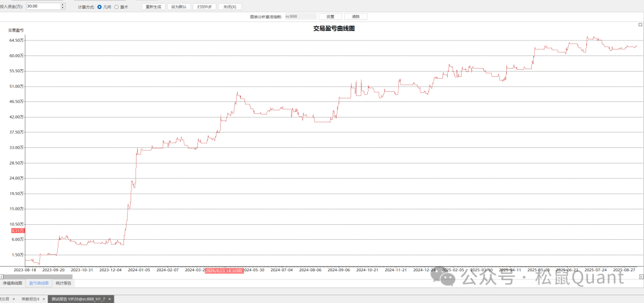Close the 测试报告 VIP26@ec888_H1_7 tab

point(110,299)
